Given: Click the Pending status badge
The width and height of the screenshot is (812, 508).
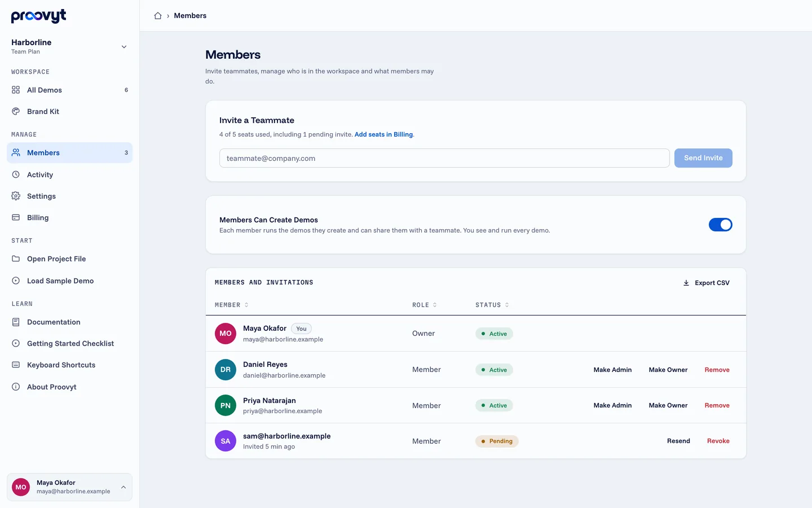Looking at the screenshot, I should pyautogui.click(x=497, y=441).
